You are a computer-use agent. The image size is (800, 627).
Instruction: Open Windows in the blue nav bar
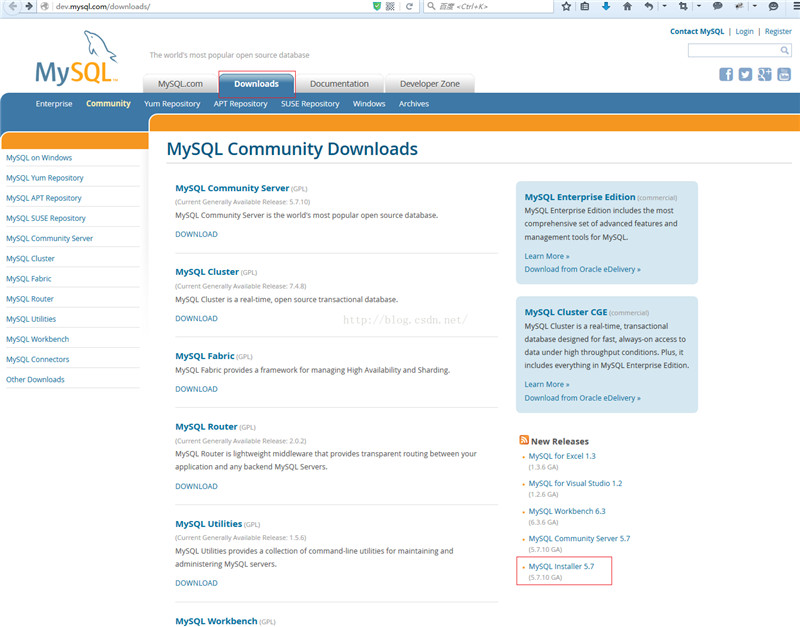click(369, 104)
